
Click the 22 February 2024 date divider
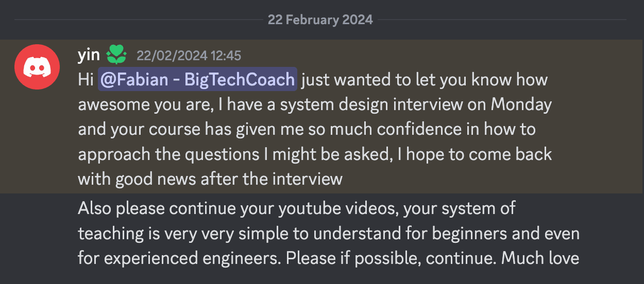click(320, 20)
